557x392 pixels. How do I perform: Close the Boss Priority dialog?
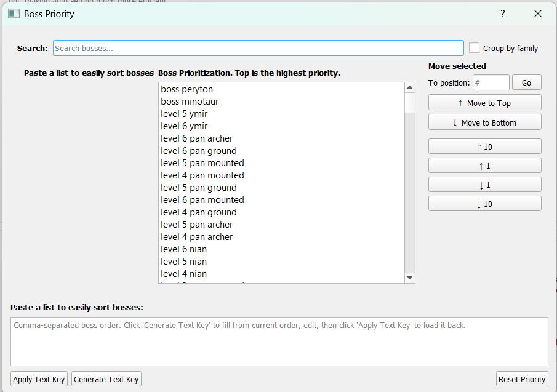[x=538, y=14]
